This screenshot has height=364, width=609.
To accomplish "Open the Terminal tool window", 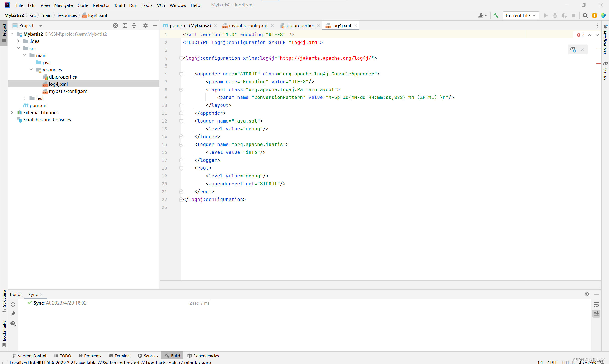I will point(119,356).
